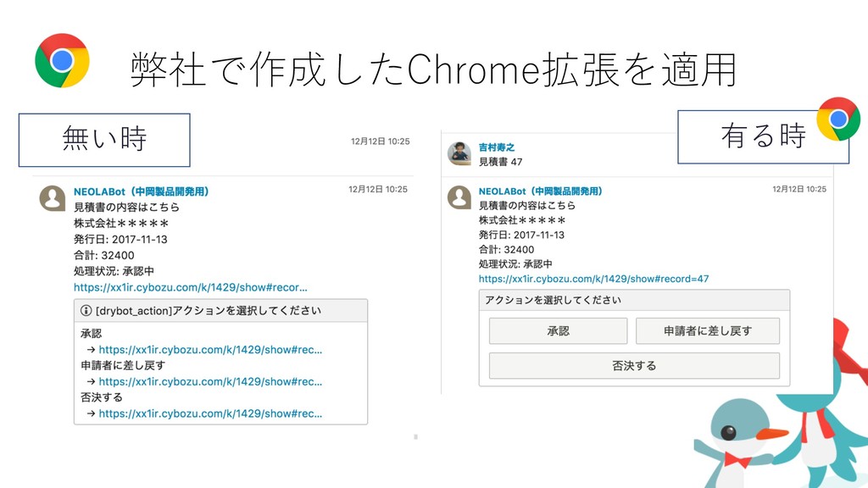Click the 申請者に差し戻す button
This screenshot has width=868, height=488.
point(708,331)
